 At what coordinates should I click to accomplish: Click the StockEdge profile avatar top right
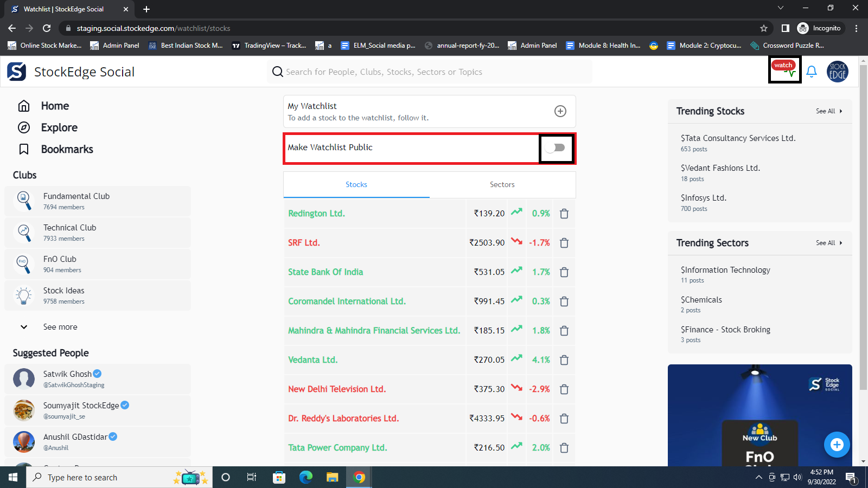[x=837, y=71]
